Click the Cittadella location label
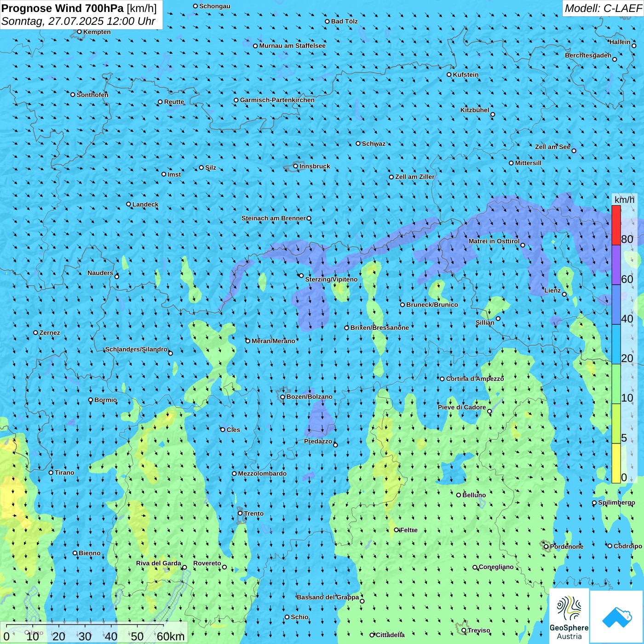This screenshot has height=644, width=644. pos(390,635)
